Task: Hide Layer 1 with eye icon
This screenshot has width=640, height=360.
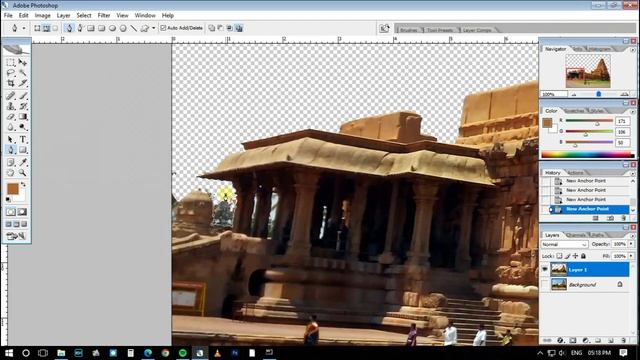Action: pyautogui.click(x=545, y=269)
